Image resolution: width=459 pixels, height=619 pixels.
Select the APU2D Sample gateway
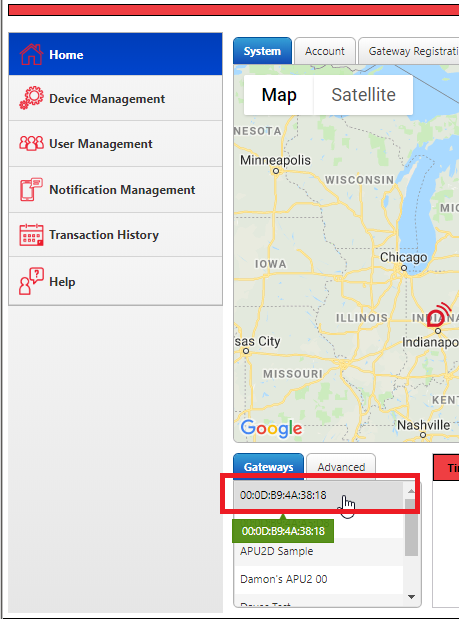[318, 551]
